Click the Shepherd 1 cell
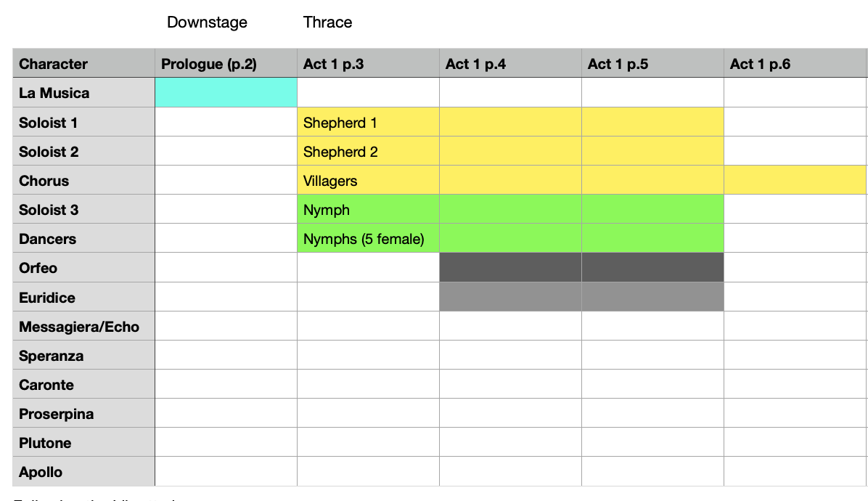 pyautogui.click(x=368, y=123)
